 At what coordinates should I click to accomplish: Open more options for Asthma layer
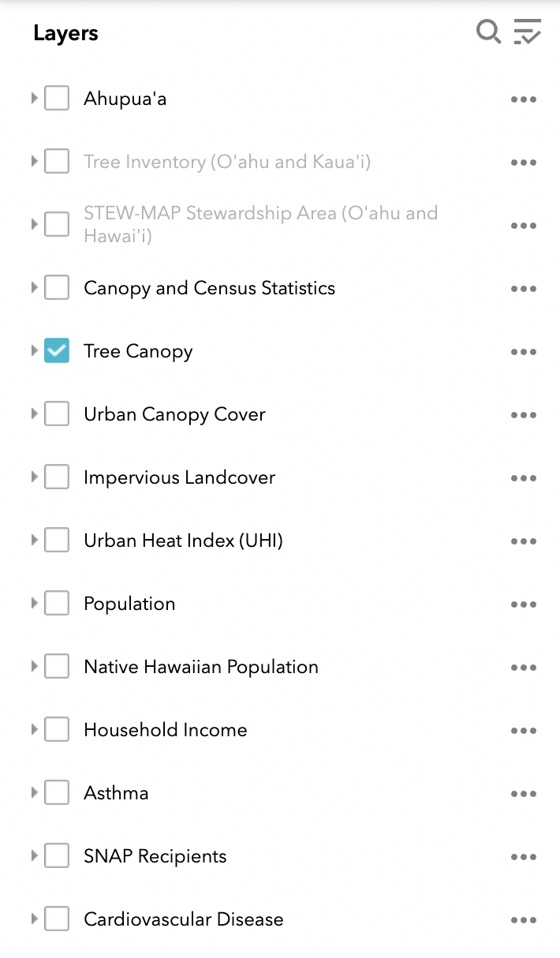click(523, 794)
